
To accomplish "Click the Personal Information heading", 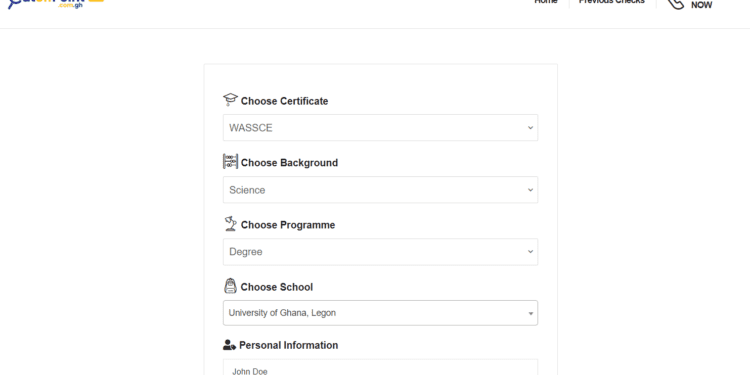I will 288,345.
